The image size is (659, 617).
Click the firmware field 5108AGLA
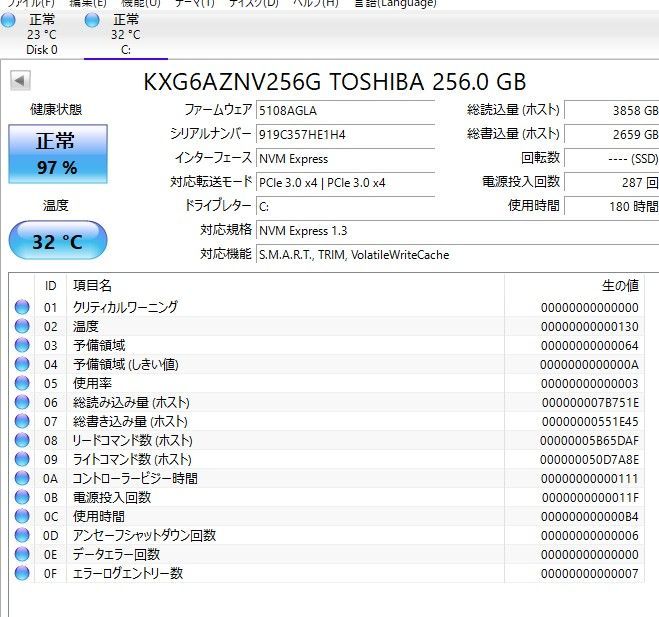345,111
